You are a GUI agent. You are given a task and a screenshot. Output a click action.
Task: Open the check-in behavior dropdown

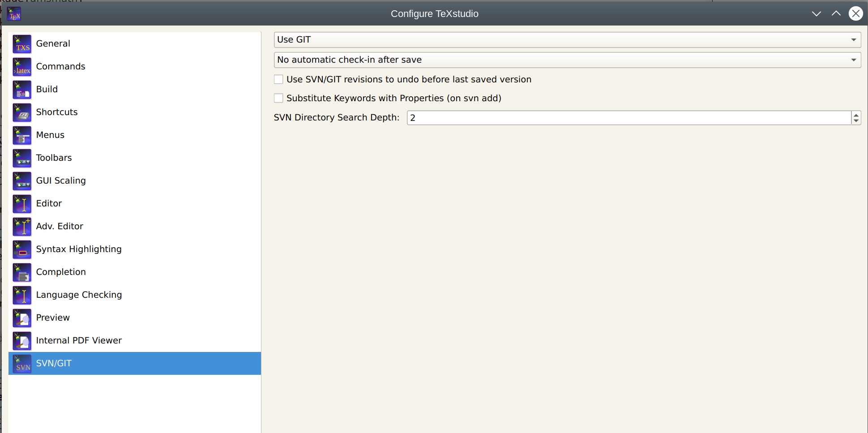(x=854, y=60)
